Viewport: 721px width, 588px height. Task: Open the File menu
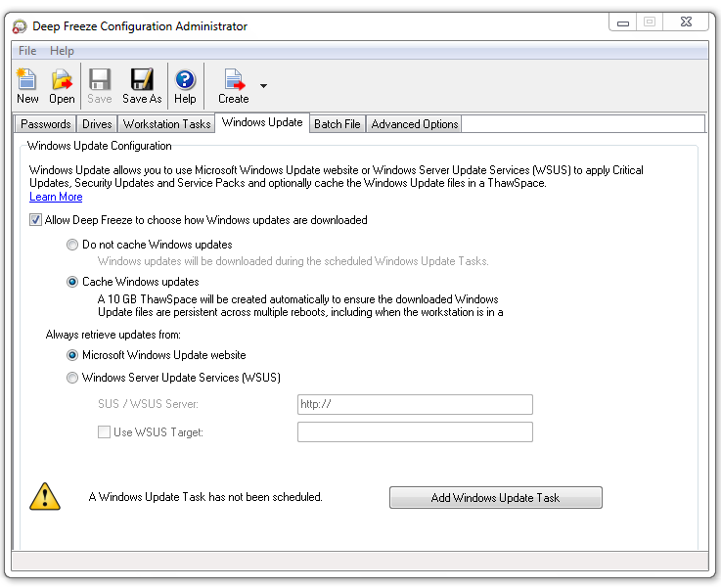27,51
